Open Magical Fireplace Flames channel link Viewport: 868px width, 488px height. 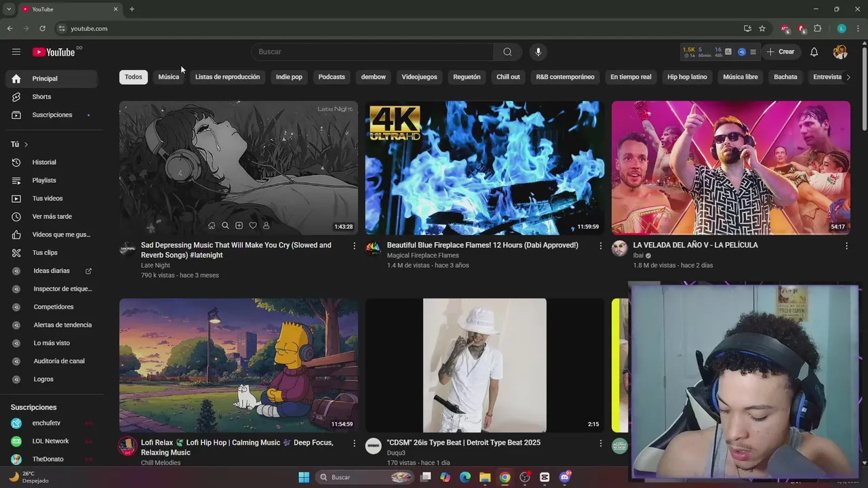coord(422,256)
